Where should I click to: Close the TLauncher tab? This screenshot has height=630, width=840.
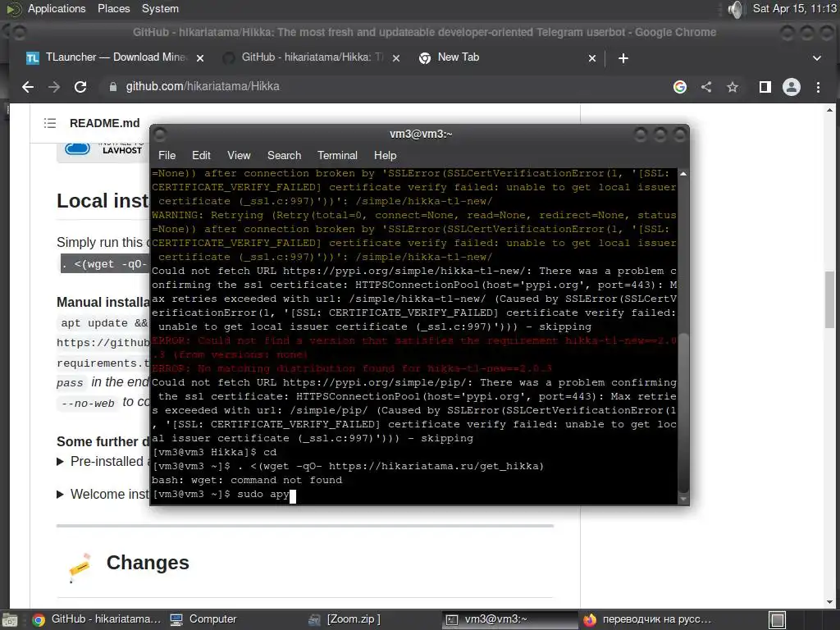pos(200,58)
